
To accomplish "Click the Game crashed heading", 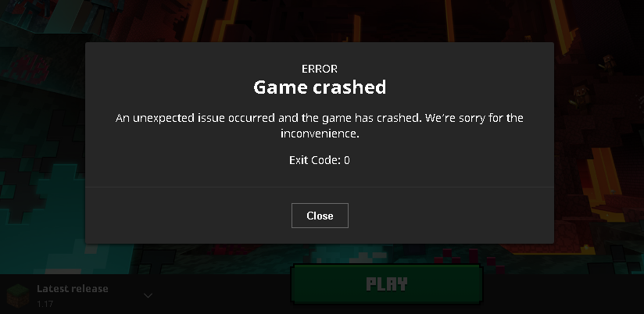I will click(x=320, y=87).
